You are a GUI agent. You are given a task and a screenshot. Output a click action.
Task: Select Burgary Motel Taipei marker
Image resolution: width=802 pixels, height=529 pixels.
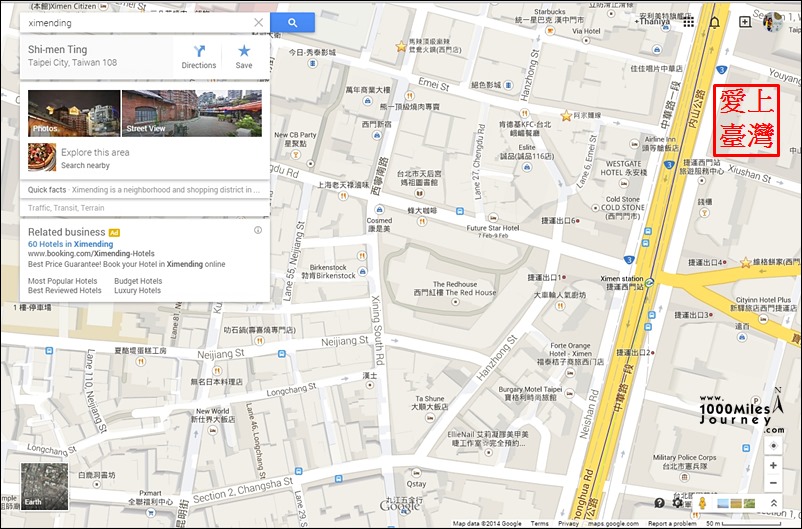[x=569, y=393]
